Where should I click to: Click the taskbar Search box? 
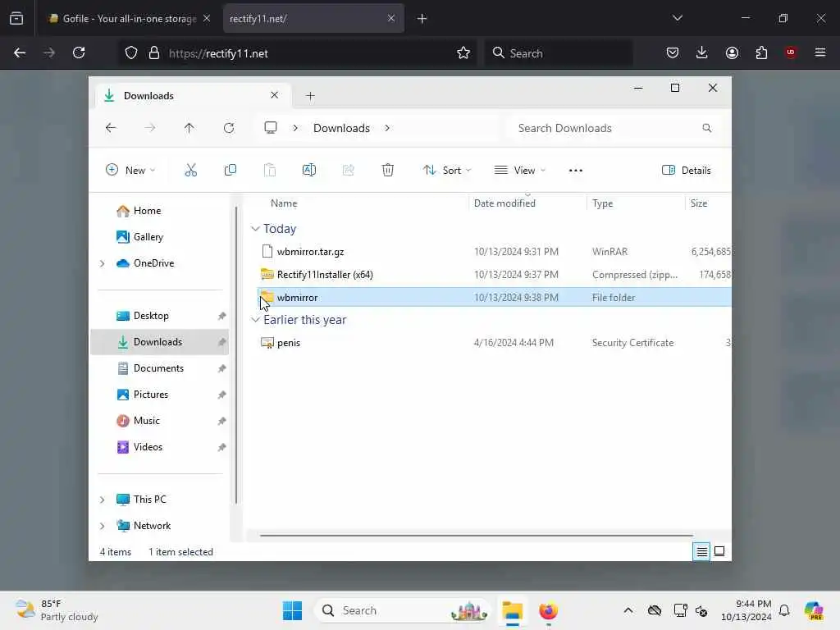pos(402,610)
